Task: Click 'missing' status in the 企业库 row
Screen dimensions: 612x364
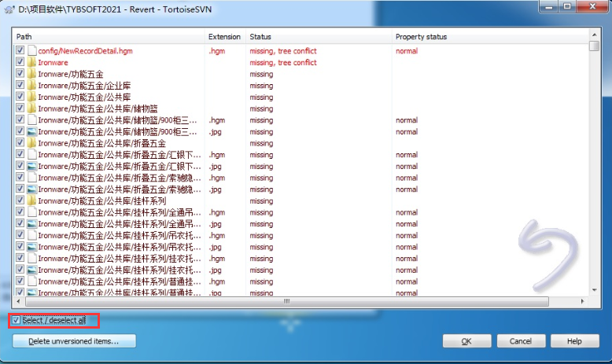Action: [x=261, y=86]
